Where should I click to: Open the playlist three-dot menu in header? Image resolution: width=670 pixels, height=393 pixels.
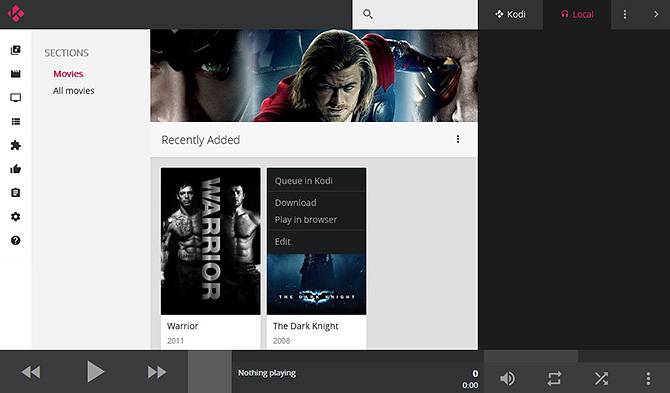pyautogui.click(x=625, y=15)
